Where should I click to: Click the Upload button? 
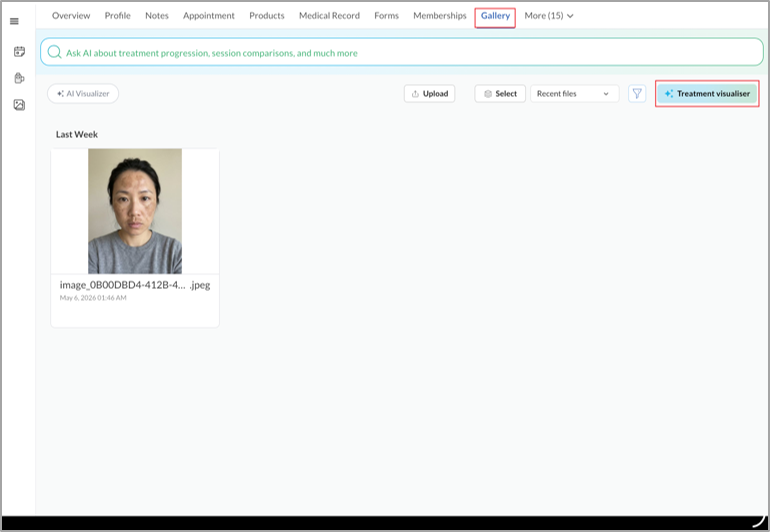(x=430, y=93)
